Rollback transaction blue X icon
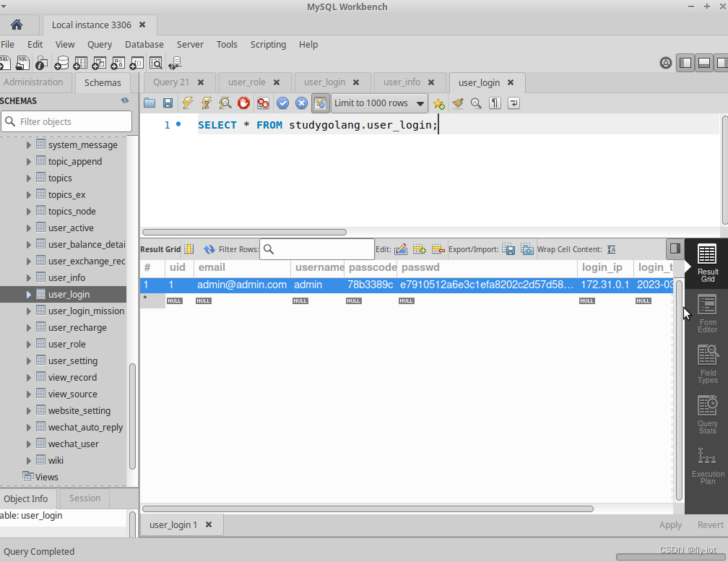This screenshot has height=562, width=728. pyautogui.click(x=301, y=103)
